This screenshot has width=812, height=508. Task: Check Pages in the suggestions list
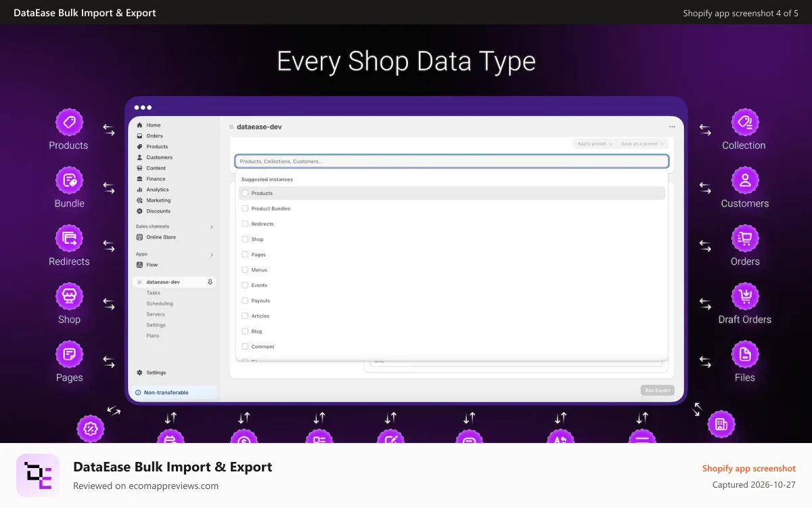click(245, 255)
